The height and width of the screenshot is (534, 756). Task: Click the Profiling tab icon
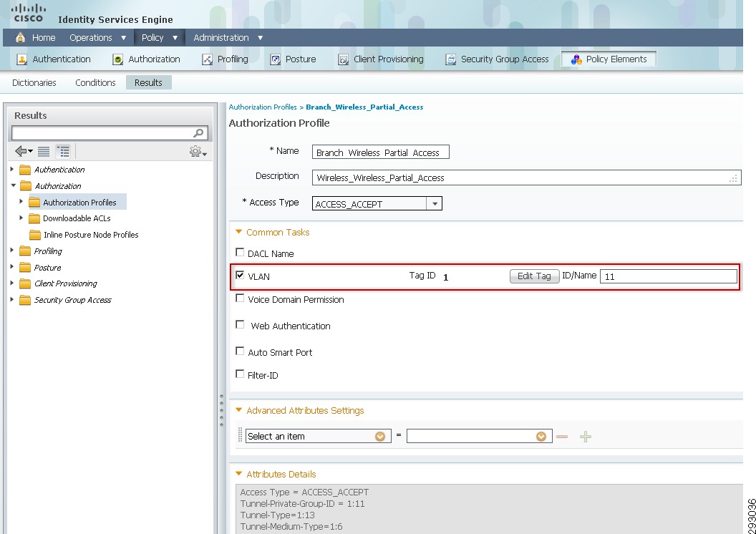point(208,59)
